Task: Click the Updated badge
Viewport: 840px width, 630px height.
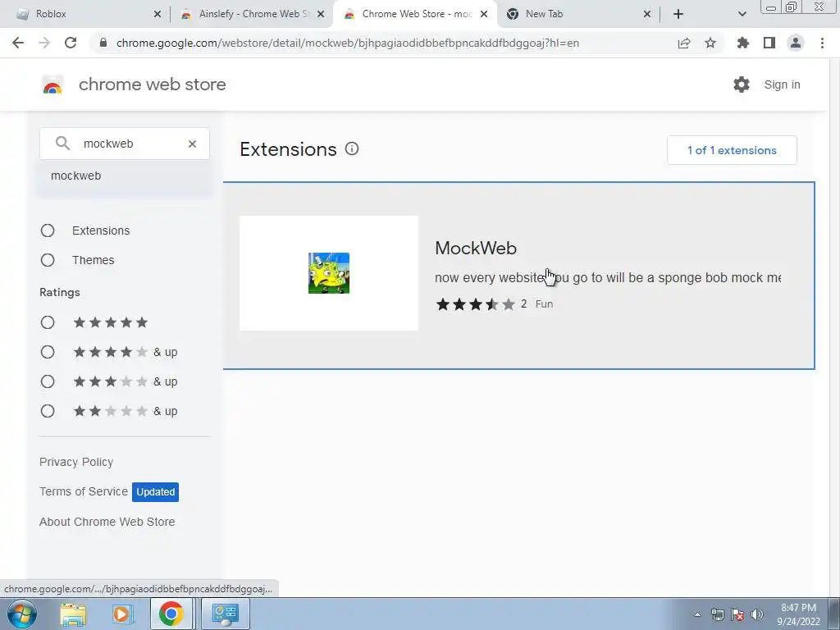Action: 155,492
